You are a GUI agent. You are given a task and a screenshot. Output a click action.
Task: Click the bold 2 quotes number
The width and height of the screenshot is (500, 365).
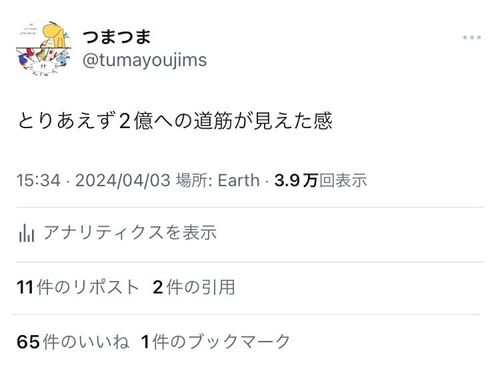158,287
